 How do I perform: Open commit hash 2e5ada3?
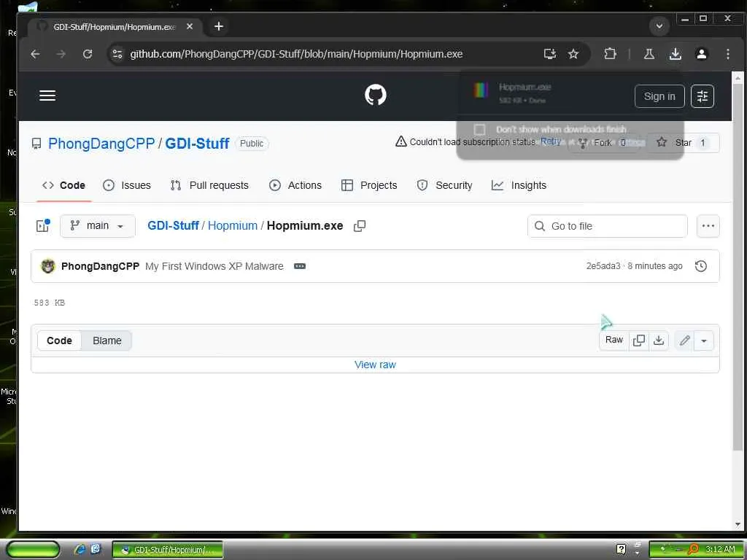[x=603, y=266]
